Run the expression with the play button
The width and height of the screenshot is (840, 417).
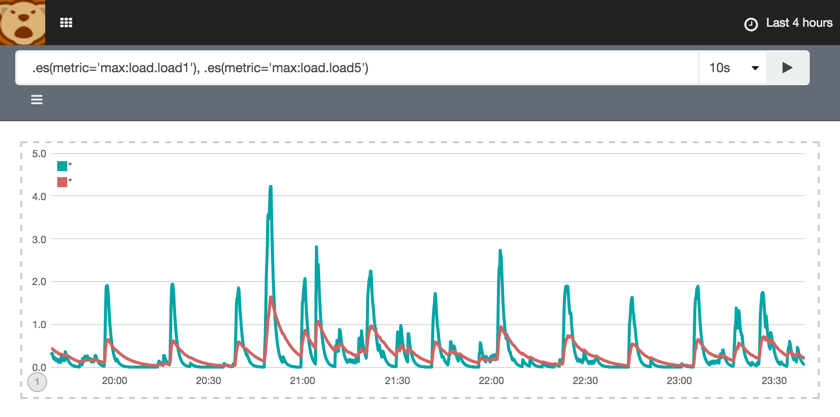[x=787, y=68]
